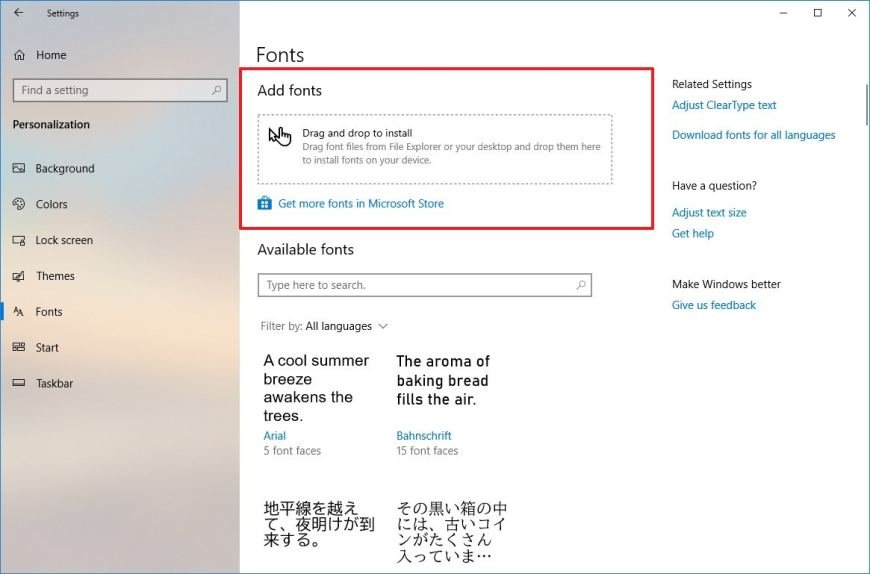This screenshot has height=574, width=870.
Task: Click the Themes icon in sidebar
Action: tap(19, 276)
